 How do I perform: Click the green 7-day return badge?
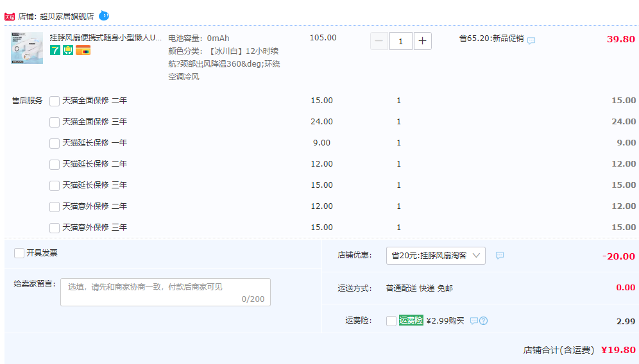[x=55, y=50]
